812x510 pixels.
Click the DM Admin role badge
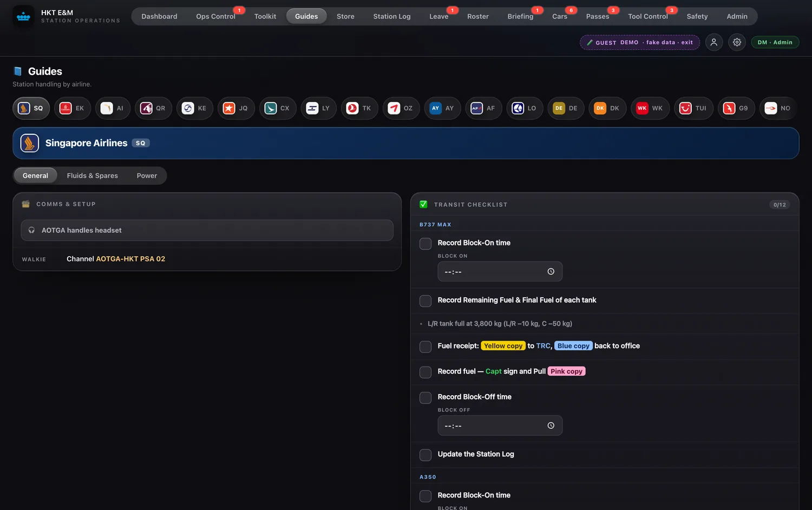coord(775,42)
